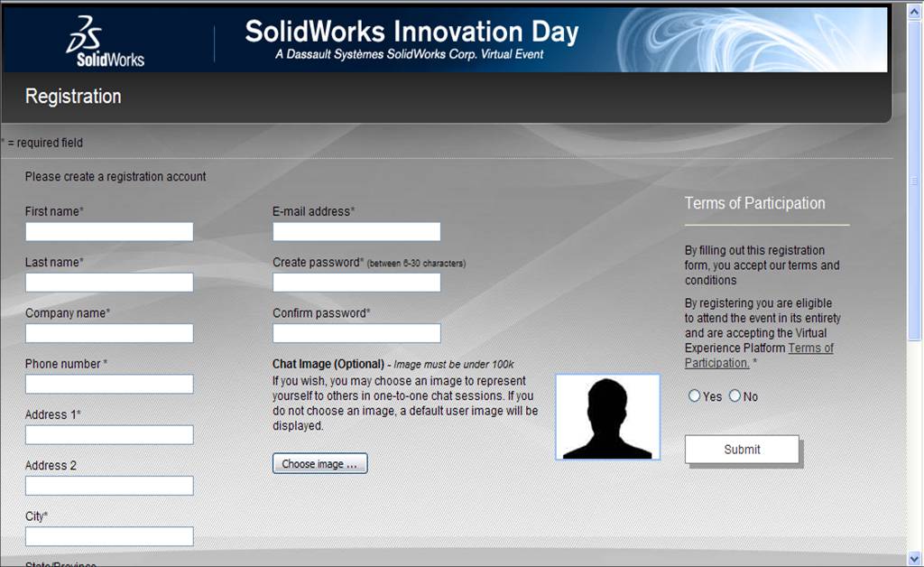Click the 'Image must be under 100k' note
The image size is (924, 567).
coord(454,364)
